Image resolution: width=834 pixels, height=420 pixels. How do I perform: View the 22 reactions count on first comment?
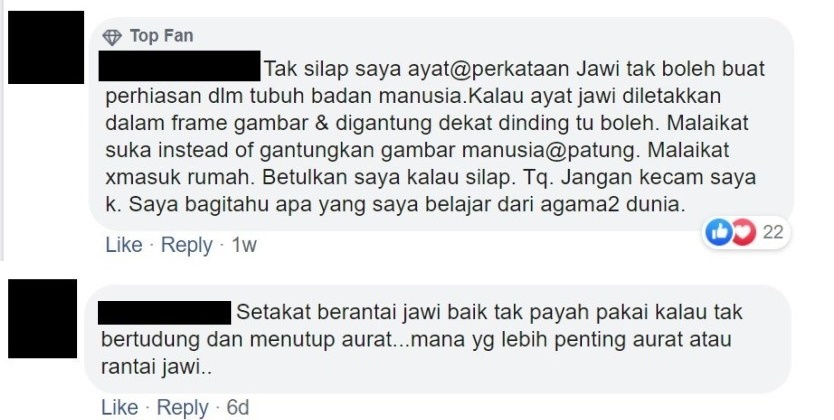point(773,232)
